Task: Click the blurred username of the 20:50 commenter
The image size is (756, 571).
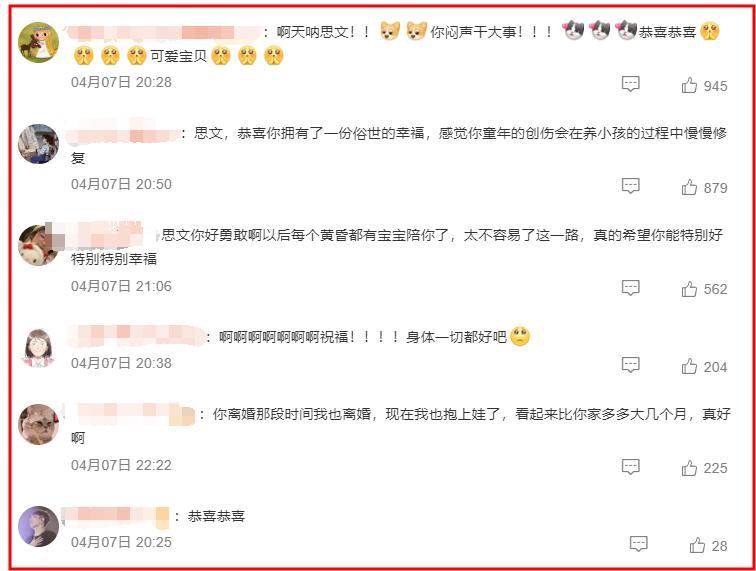Action: 122,132
